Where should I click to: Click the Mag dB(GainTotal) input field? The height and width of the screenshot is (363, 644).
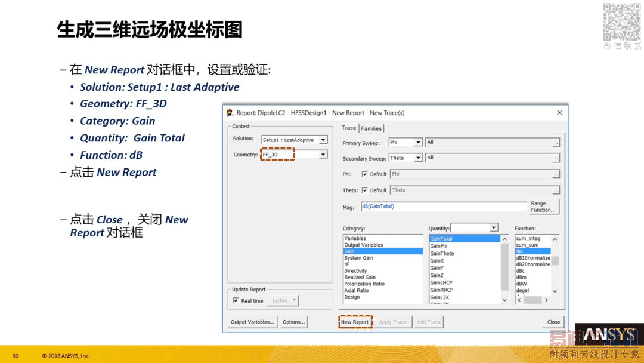(x=444, y=207)
